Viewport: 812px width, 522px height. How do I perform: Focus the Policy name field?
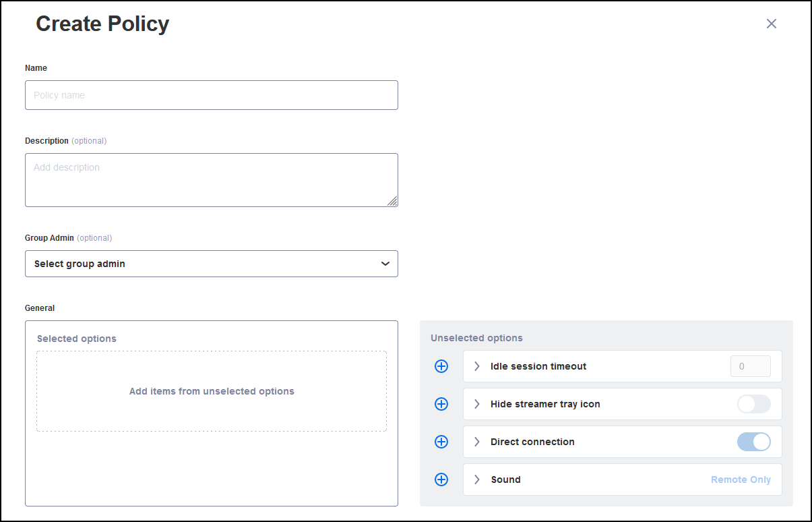212,95
